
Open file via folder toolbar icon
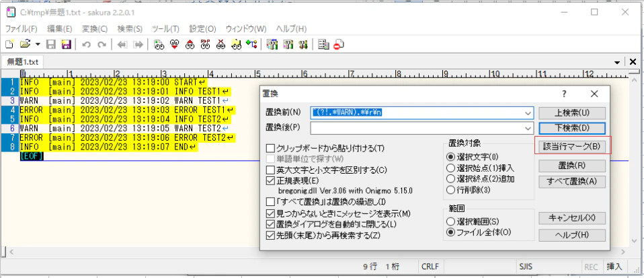coord(26,44)
